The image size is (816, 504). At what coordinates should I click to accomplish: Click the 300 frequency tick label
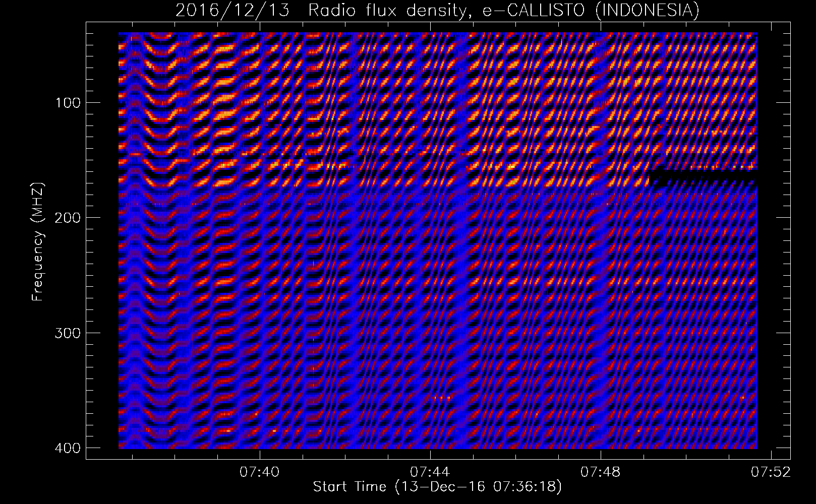click(x=67, y=333)
